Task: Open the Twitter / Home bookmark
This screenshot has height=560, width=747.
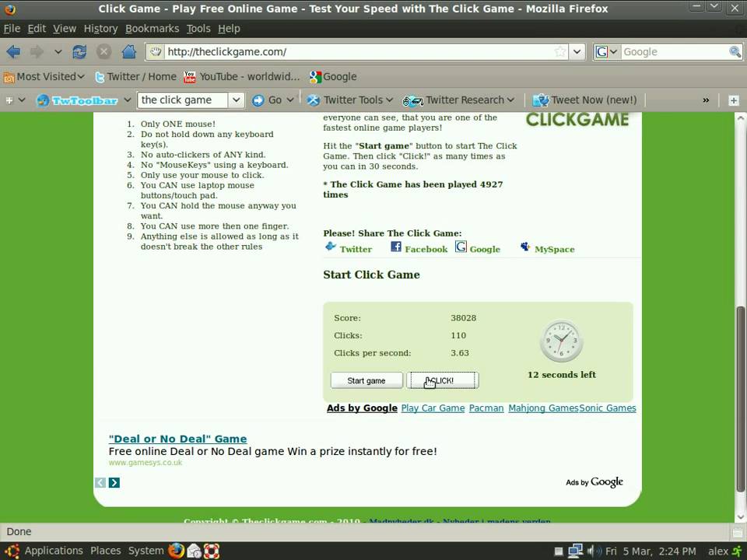Action: 135,76
